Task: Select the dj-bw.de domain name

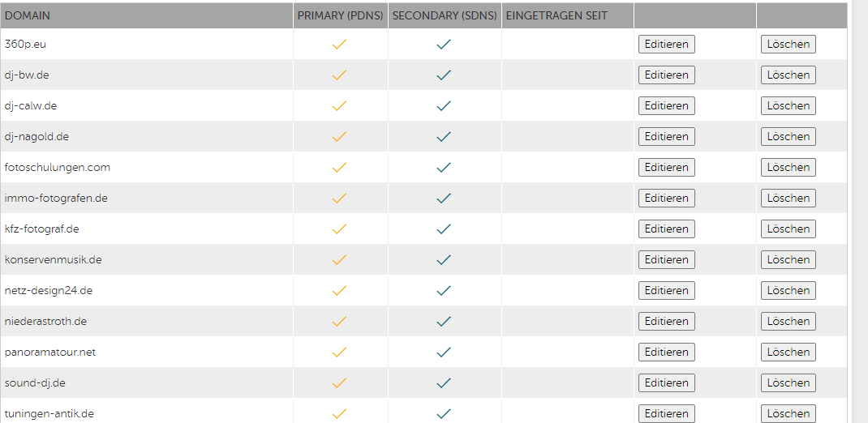Action: click(x=28, y=75)
